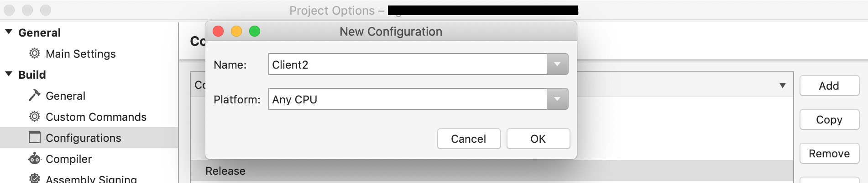Expand the configuration list dropdown arrow
This screenshot has height=183, width=868.
click(x=782, y=86)
